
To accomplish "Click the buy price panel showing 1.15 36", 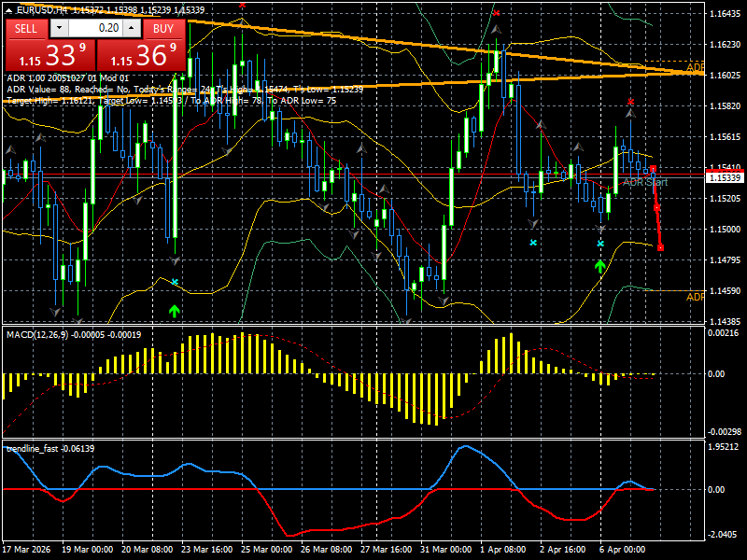I will [x=141, y=55].
